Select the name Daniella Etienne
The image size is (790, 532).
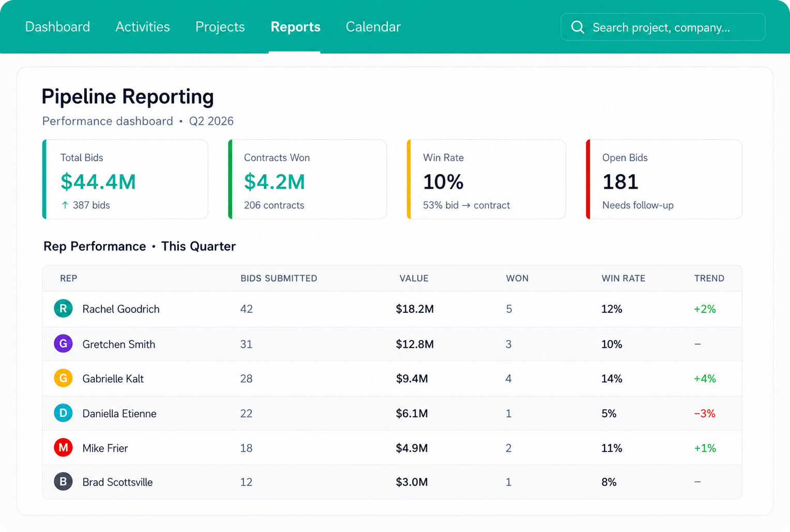point(119,414)
